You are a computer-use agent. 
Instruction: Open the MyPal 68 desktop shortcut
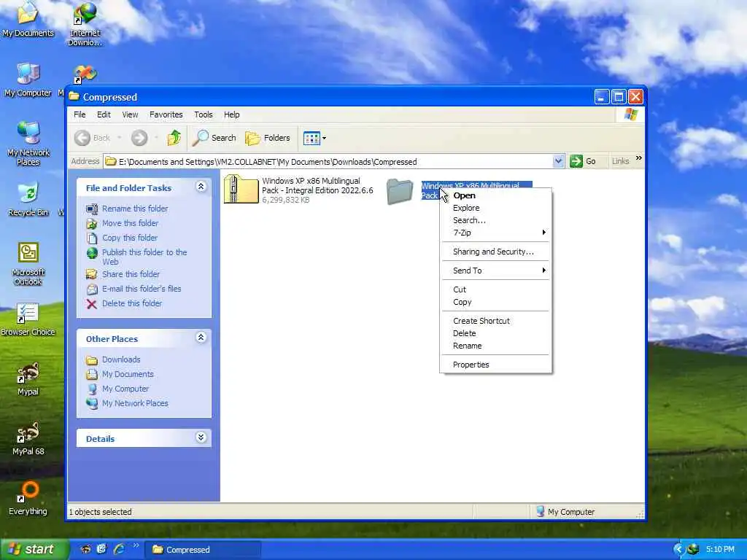click(x=28, y=438)
